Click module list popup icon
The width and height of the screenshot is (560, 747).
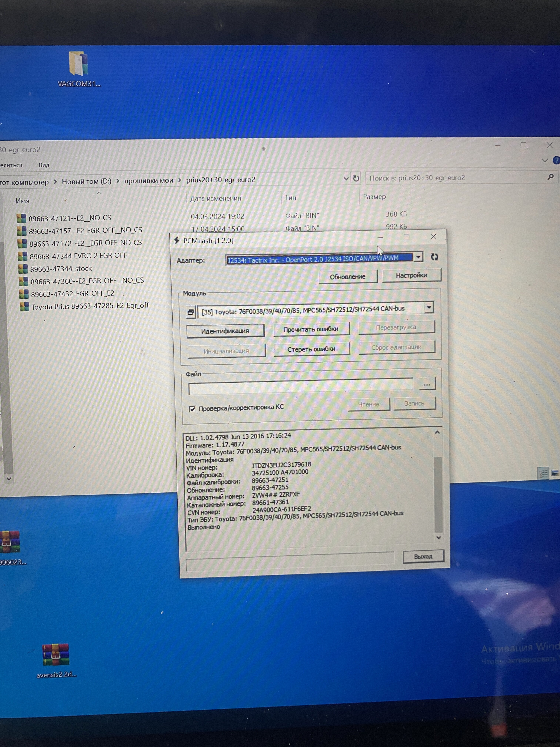pyautogui.click(x=191, y=312)
